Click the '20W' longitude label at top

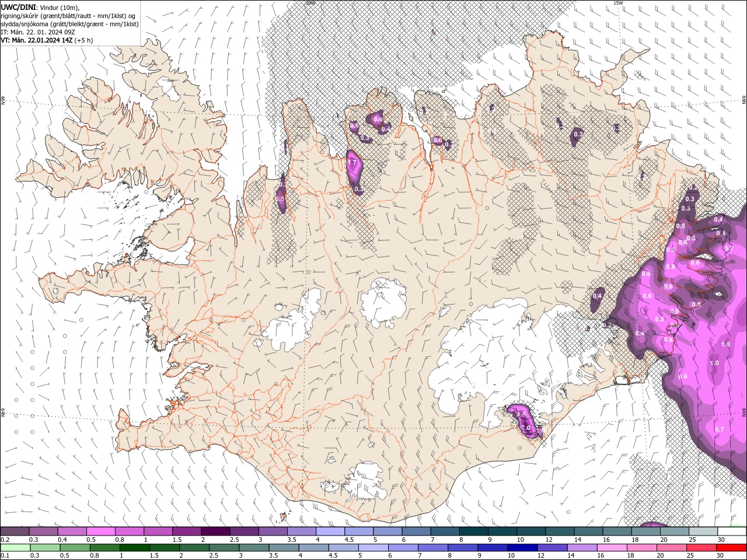(309, 3)
